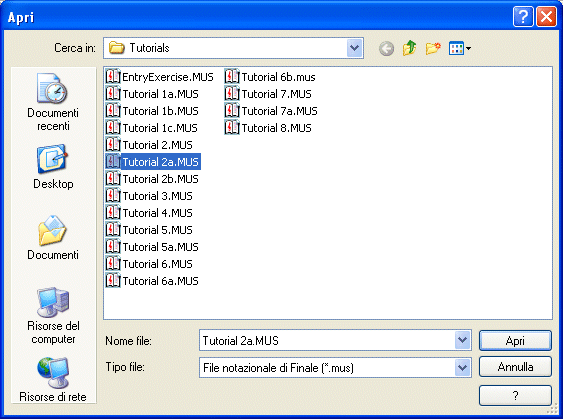Go to Desktop in sidebar
563x419 pixels.
(53, 167)
